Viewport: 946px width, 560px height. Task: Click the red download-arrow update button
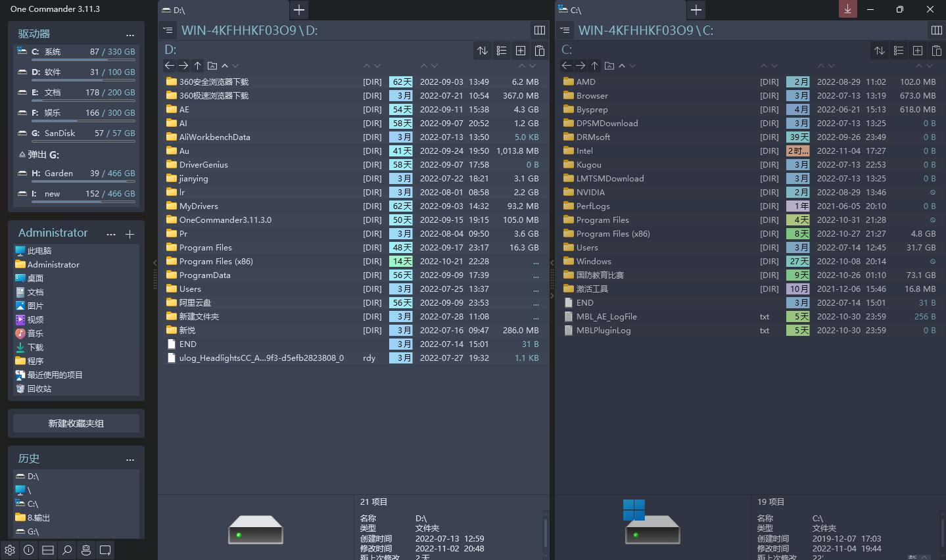[847, 9]
